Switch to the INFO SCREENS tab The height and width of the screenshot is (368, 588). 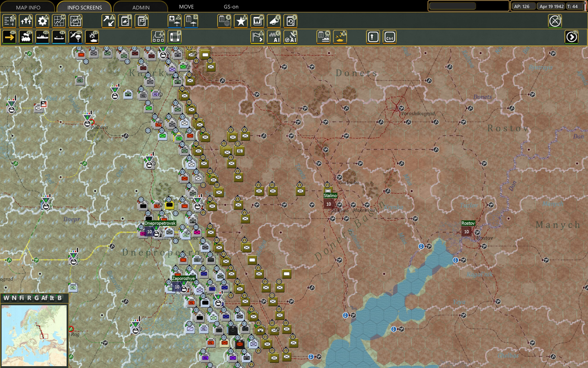85,7
